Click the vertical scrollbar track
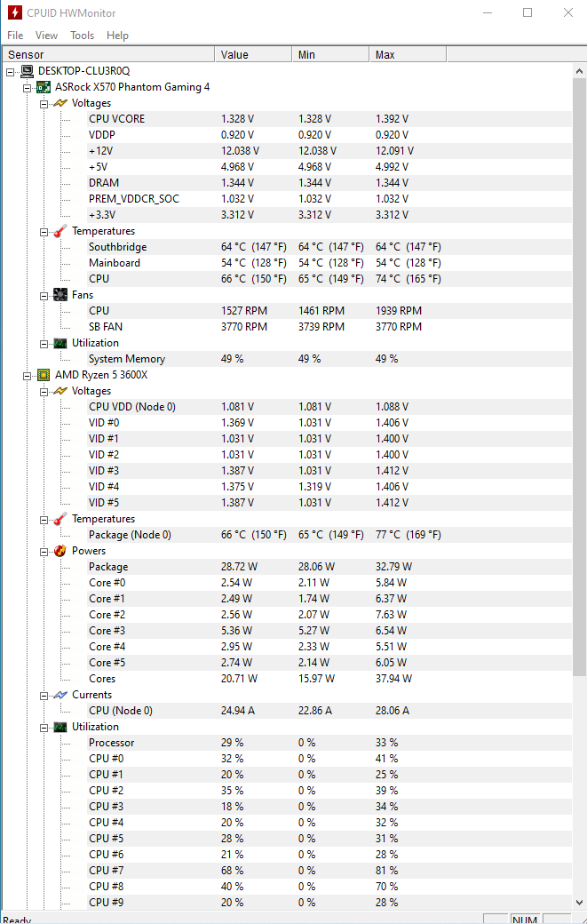This screenshot has height=924, width=587. pos(580,782)
